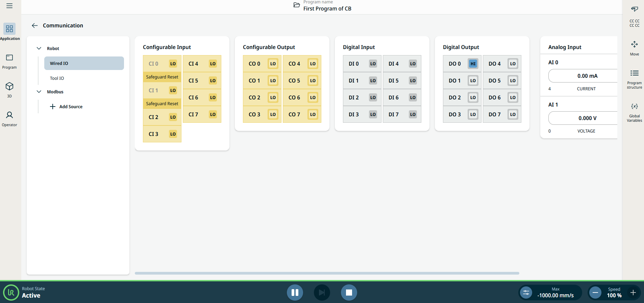Increase speed with the plus button
Viewport: 644px width, 303px height.
(633, 293)
